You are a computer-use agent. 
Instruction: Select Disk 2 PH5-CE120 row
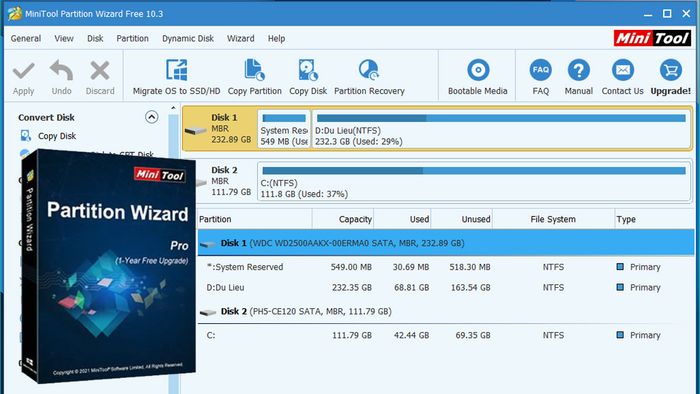pyautogui.click(x=446, y=311)
